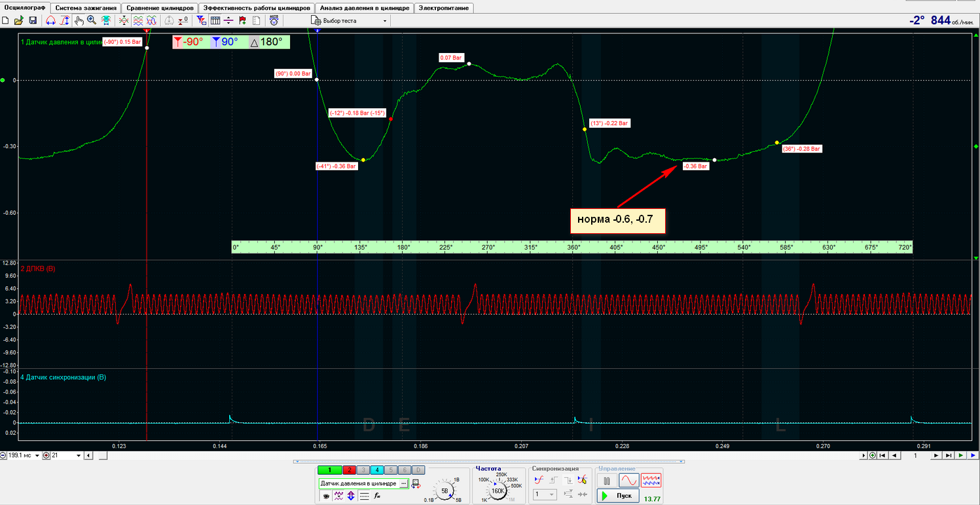The height and width of the screenshot is (505, 980).
Task: Enable channel 6 button
Action: [405, 470]
